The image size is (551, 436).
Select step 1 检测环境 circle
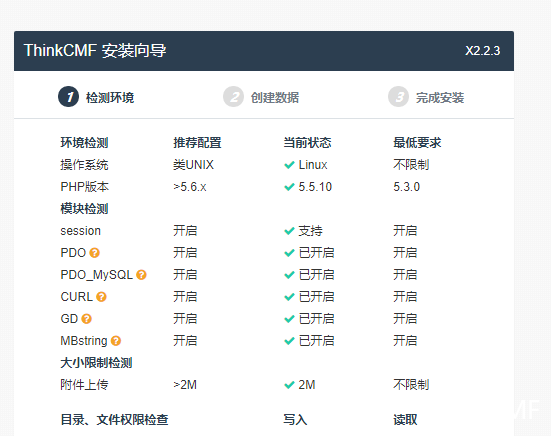click(x=69, y=97)
